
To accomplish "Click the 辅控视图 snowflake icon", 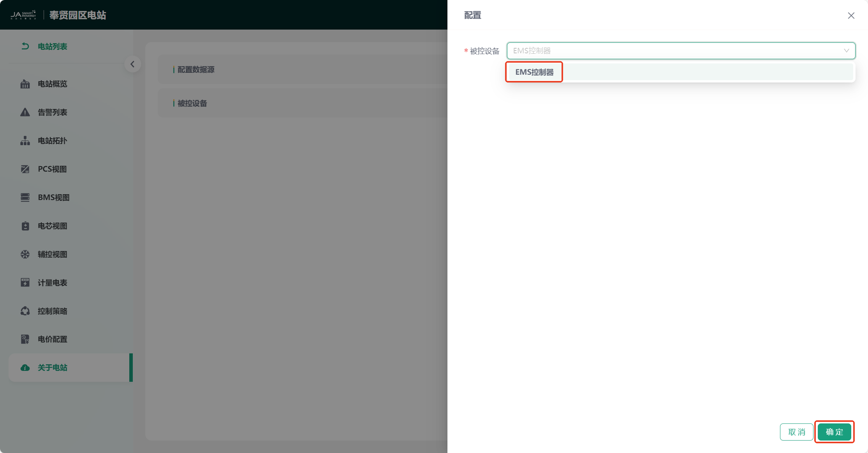I will click(25, 255).
